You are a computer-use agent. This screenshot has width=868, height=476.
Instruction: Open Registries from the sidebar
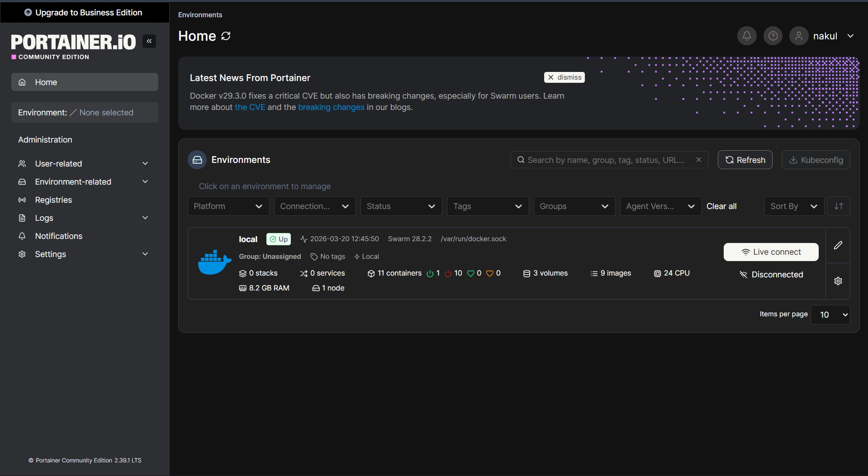coord(53,200)
